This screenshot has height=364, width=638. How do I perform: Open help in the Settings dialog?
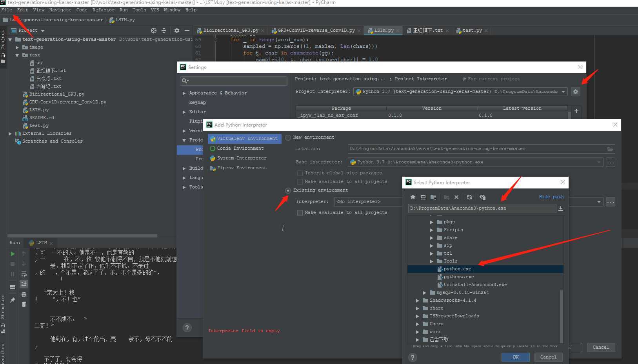point(187,328)
